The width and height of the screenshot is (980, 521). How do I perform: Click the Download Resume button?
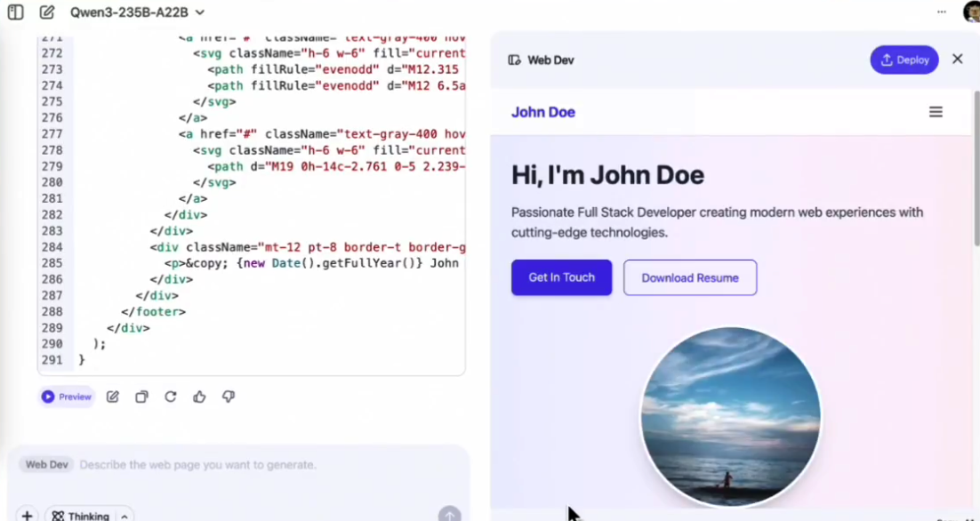click(x=689, y=277)
